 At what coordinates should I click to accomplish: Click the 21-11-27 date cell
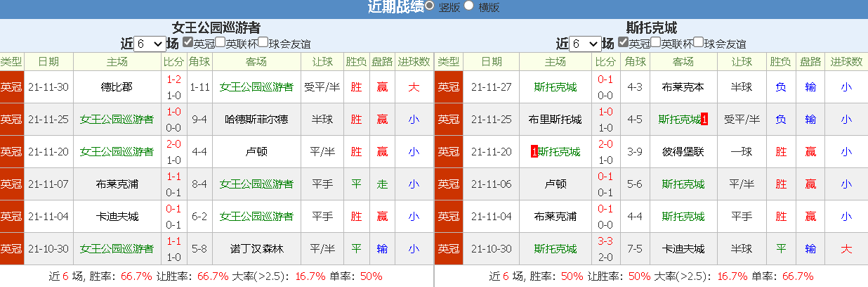pyautogui.click(x=492, y=87)
